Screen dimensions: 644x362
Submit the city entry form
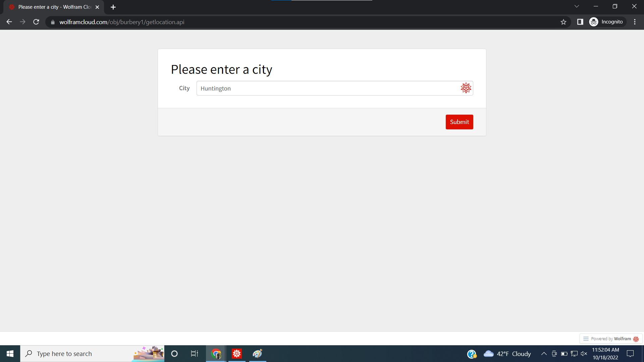coord(460,122)
